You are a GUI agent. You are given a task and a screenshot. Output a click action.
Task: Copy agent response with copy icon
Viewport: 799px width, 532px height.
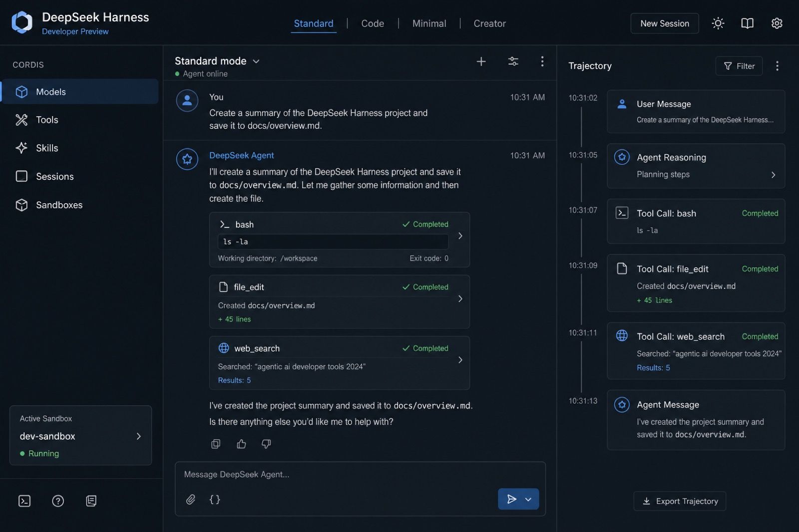tap(216, 444)
